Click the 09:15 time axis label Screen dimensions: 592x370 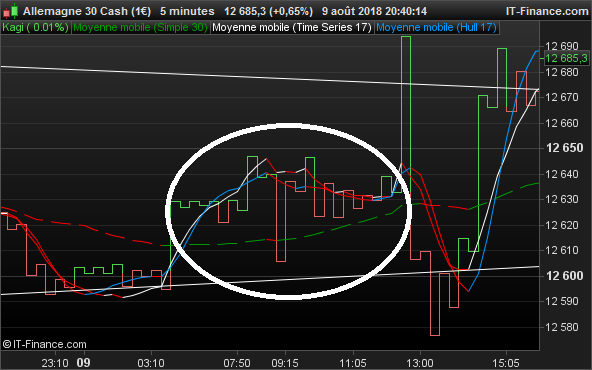285,363
